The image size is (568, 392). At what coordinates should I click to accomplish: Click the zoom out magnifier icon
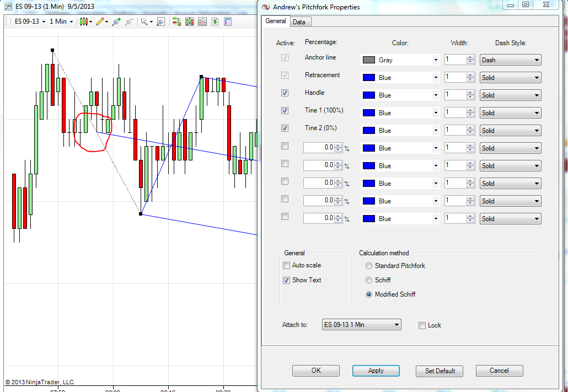pyautogui.click(x=129, y=22)
